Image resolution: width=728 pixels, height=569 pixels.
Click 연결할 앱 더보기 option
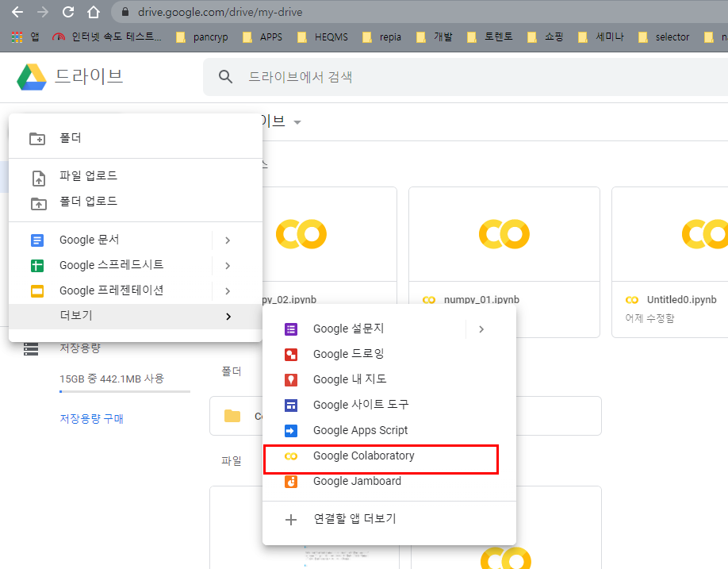pos(354,519)
